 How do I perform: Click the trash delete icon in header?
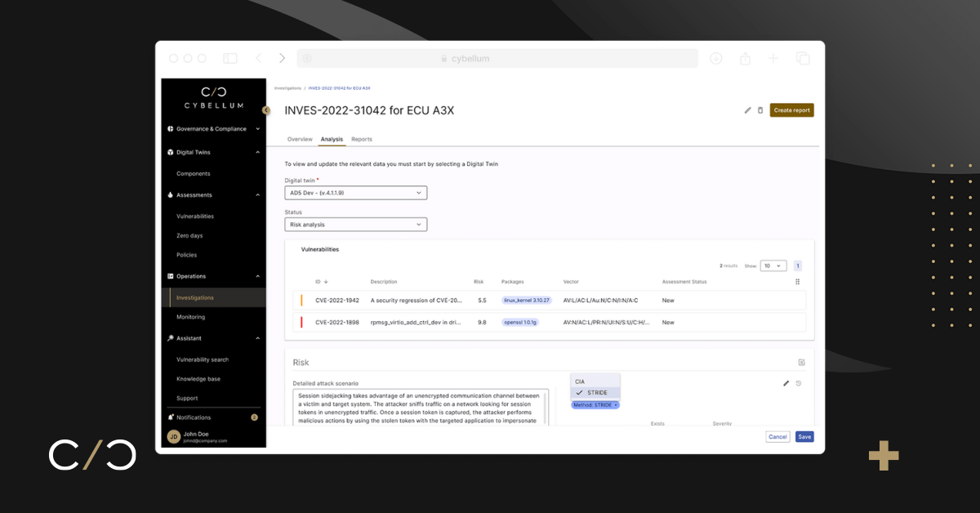pos(760,110)
